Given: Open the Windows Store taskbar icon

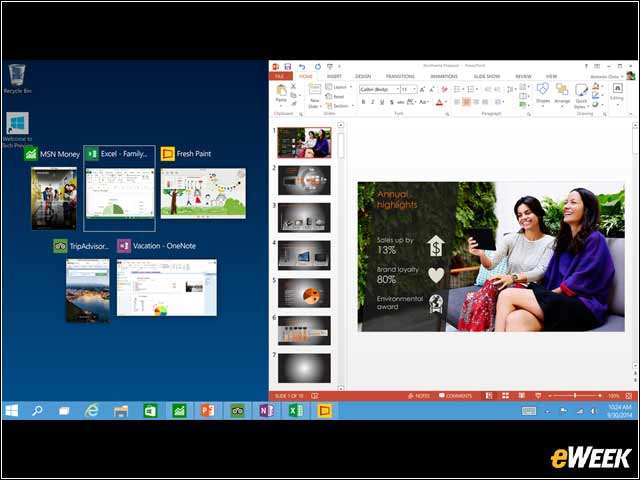Looking at the screenshot, I should [150, 411].
